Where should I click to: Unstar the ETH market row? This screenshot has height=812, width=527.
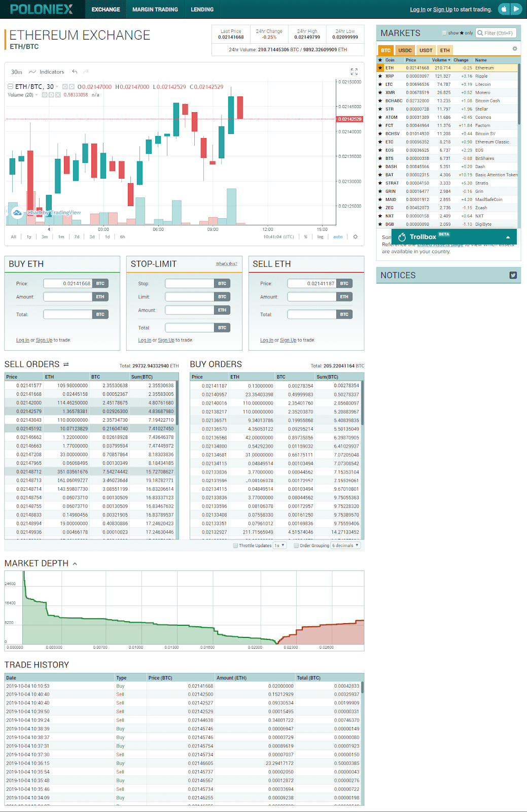click(x=380, y=67)
